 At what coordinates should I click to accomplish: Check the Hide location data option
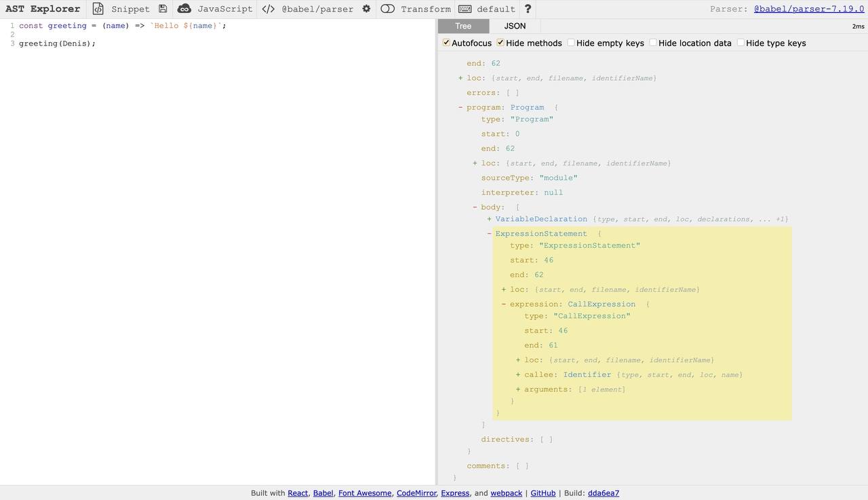653,43
